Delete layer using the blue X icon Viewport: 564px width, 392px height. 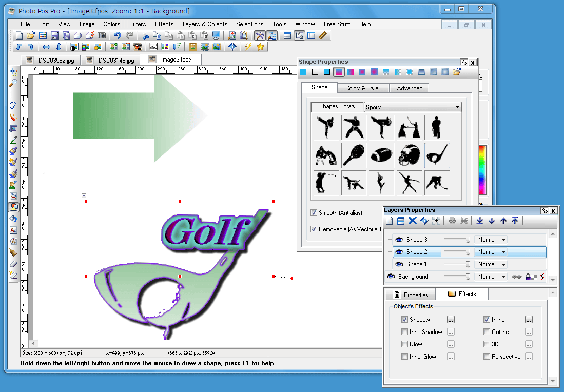412,221
